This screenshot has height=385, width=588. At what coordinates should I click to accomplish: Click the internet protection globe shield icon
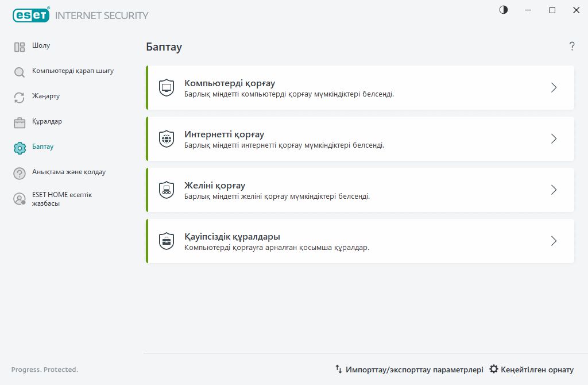tap(167, 139)
